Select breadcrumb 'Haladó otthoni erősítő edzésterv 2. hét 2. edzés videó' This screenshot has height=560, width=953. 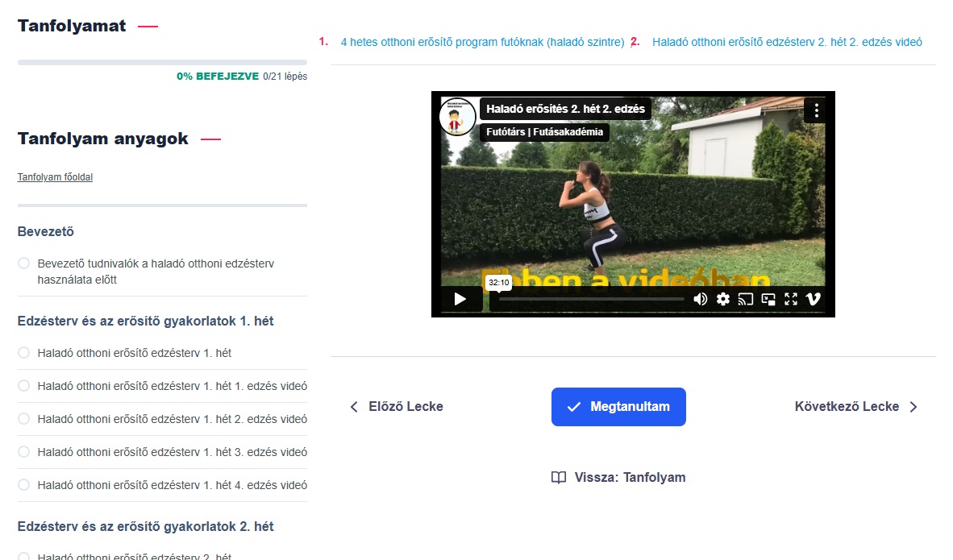pyautogui.click(x=786, y=42)
